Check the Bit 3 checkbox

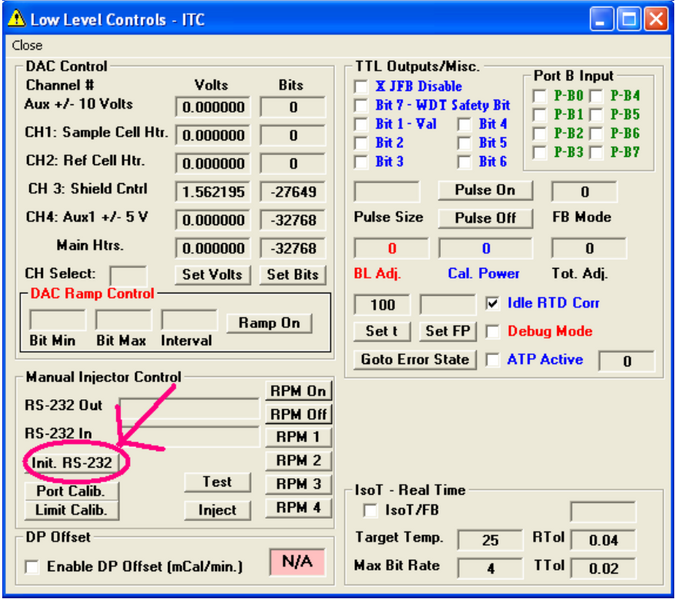(x=361, y=161)
